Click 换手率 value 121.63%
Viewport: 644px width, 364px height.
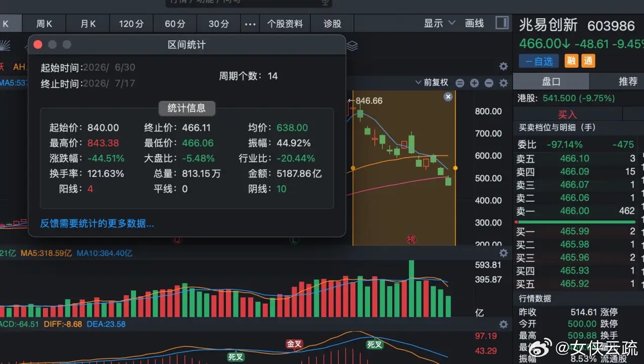click(x=106, y=173)
